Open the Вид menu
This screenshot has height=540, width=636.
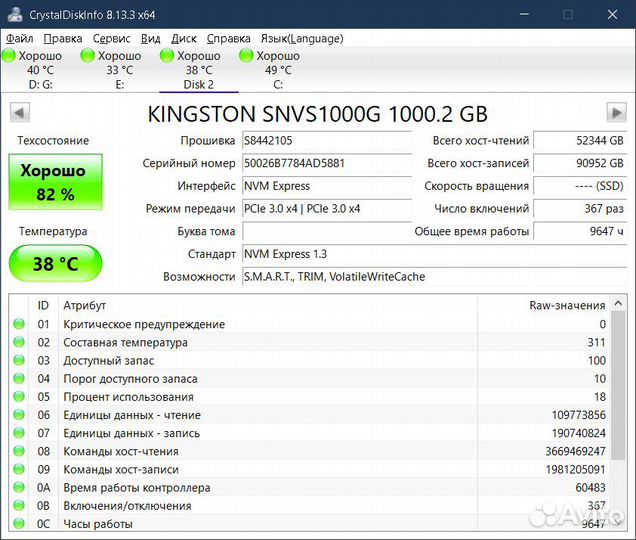coord(150,39)
